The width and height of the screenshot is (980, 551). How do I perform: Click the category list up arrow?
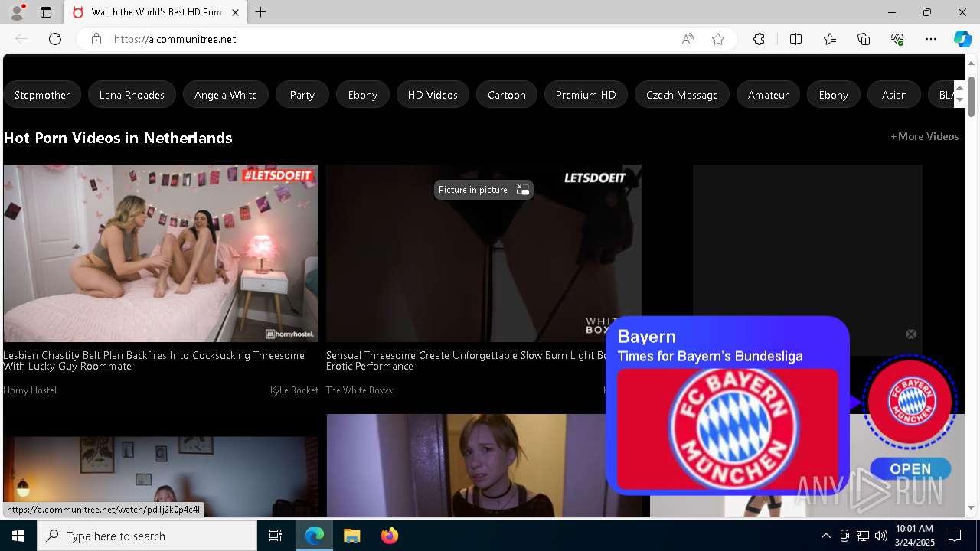pos(959,88)
